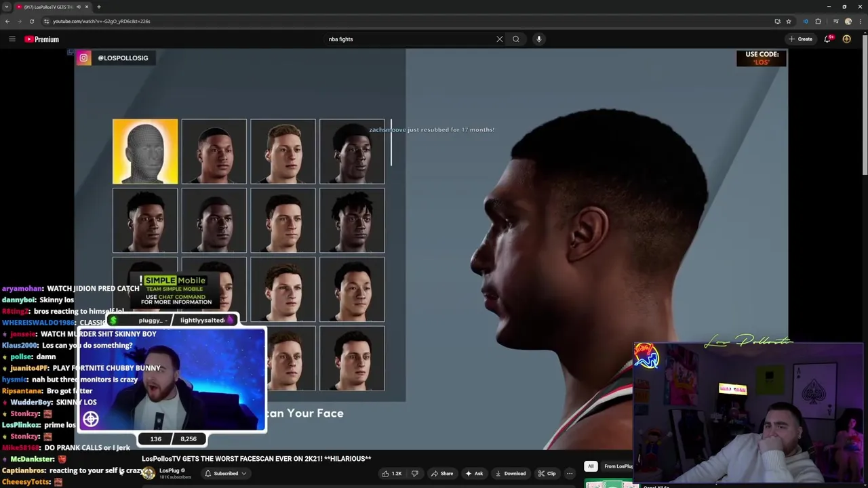Click the '181K subscribers' text

point(175,477)
